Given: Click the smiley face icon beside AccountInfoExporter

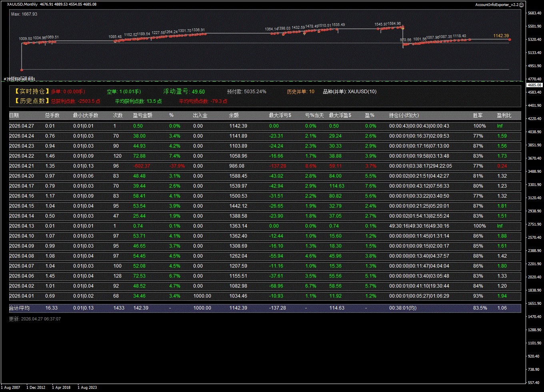Looking at the screenshot, I should point(521,4).
